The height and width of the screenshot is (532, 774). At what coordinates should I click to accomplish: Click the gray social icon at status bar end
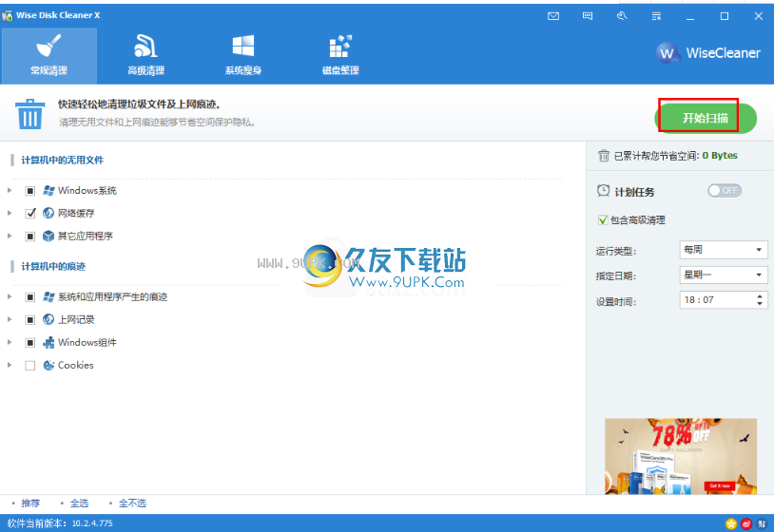(x=762, y=524)
